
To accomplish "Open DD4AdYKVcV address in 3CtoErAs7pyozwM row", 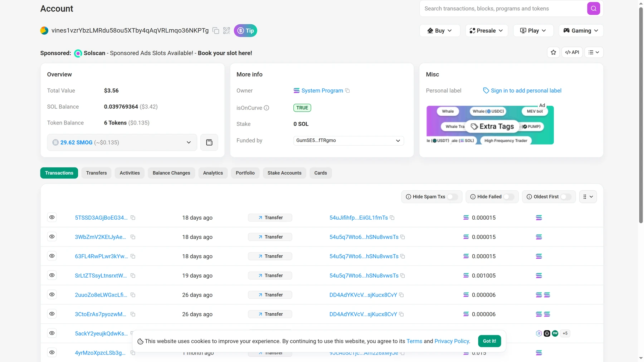I will (363, 314).
